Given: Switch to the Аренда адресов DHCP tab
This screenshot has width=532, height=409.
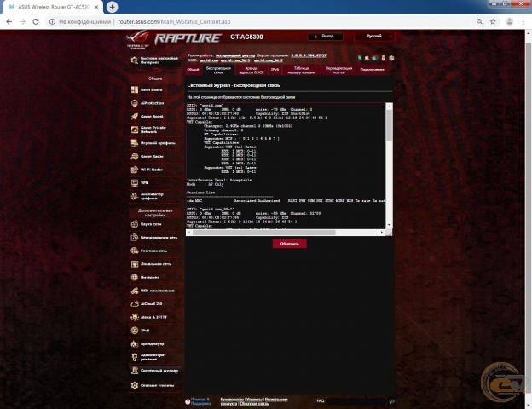Looking at the screenshot, I should pyautogui.click(x=251, y=70).
